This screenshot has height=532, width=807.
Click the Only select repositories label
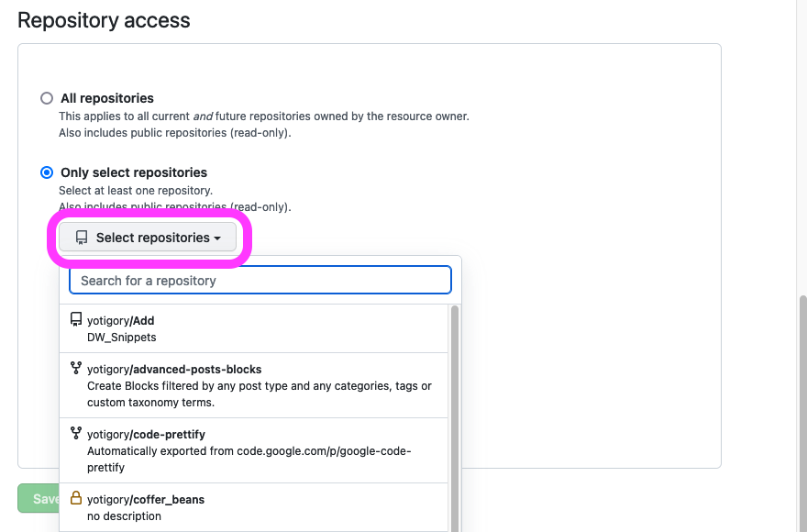134,172
